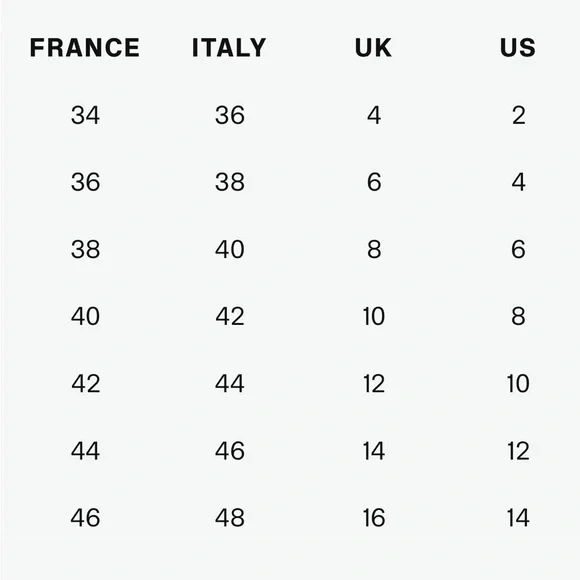Select US size 10 cell
Viewport: 580px width, 580px height.
point(518,383)
